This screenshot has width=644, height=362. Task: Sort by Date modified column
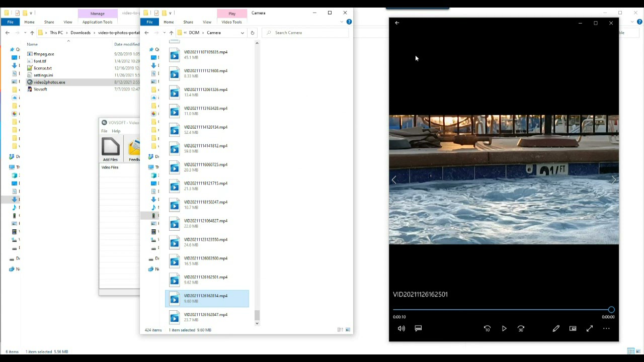tap(126, 44)
